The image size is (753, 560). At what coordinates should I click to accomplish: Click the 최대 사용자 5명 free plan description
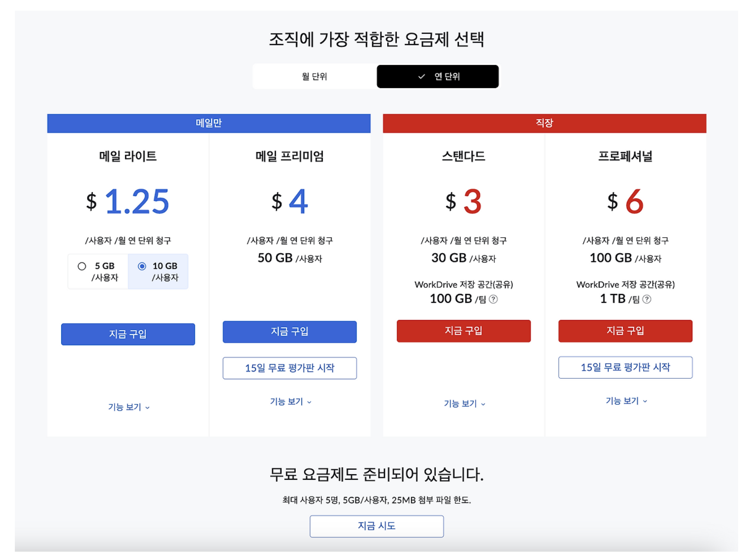377,500
